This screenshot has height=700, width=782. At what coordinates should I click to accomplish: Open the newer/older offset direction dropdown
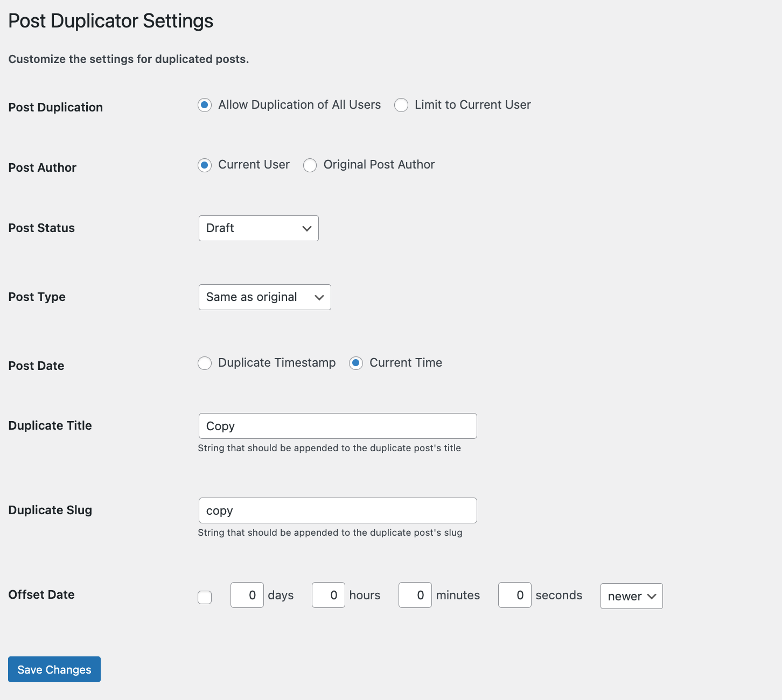click(x=631, y=596)
